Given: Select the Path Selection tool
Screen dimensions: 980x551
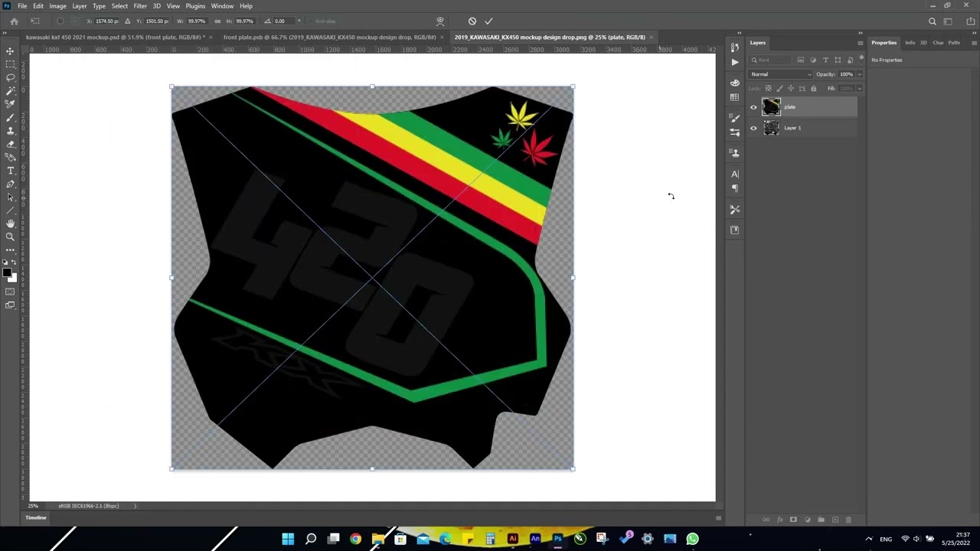Looking at the screenshot, I should [11, 197].
